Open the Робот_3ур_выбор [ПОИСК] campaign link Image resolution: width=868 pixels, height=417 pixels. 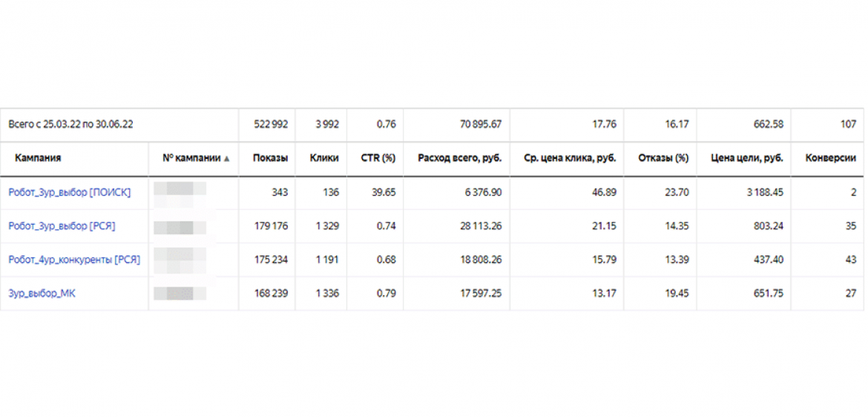(x=70, y=192)
